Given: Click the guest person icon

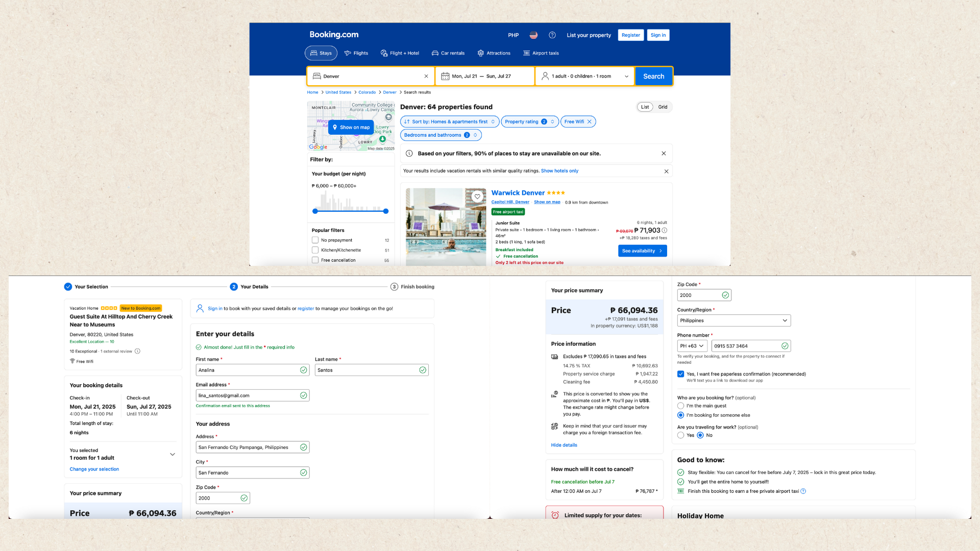Looking at the screenshot, I should 545,76.
